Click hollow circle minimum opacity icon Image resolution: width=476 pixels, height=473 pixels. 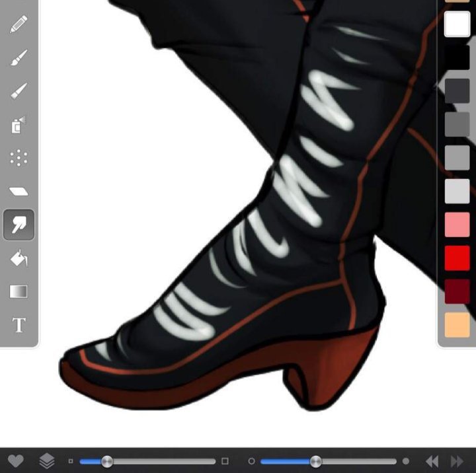coord(251,462)
